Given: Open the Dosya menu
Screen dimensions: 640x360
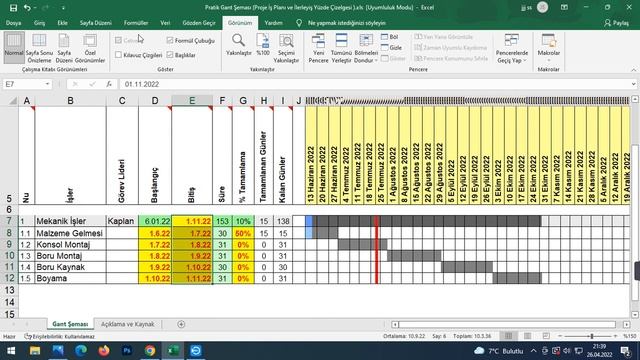Looking at the screenshot, I should [13, 23].
